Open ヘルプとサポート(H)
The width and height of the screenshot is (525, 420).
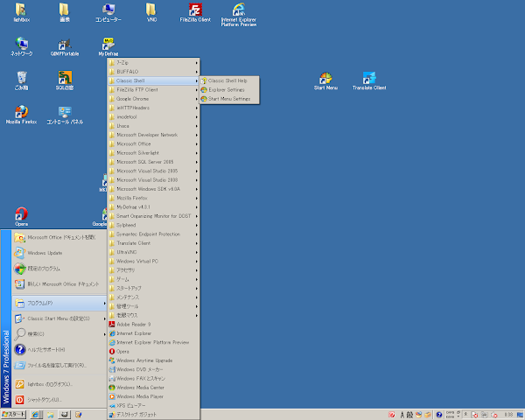pos(59,350)
